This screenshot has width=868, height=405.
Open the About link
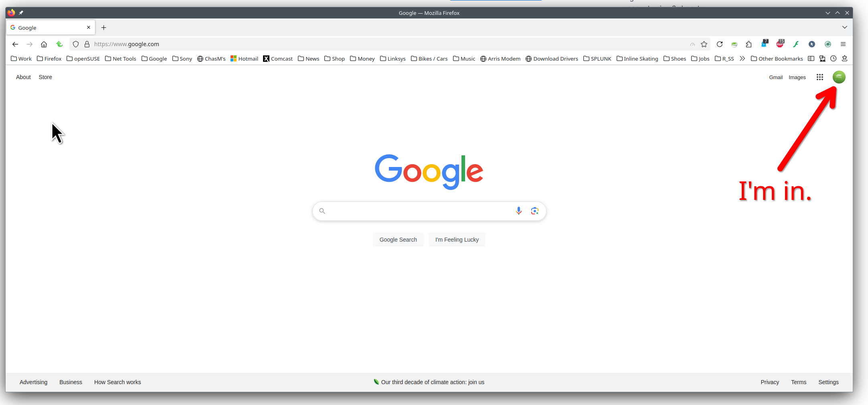pos(23,77)
